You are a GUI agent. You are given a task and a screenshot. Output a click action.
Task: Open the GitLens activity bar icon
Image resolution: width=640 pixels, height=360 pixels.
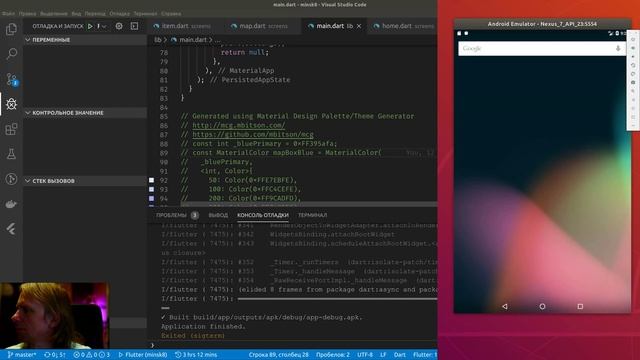[x=11, y=179]
